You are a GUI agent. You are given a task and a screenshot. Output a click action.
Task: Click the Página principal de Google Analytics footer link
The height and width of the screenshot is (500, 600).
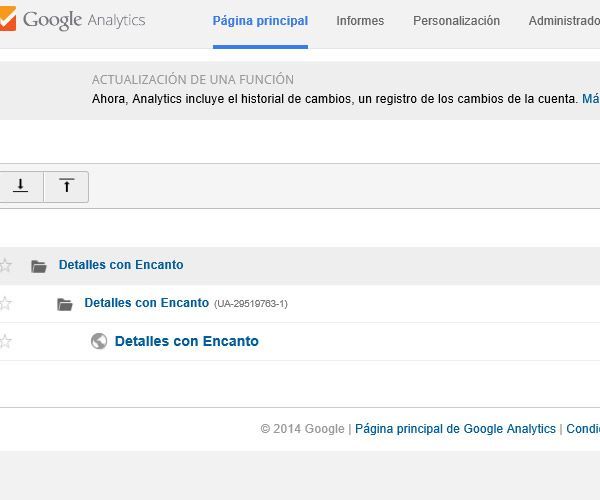(455, 429)
